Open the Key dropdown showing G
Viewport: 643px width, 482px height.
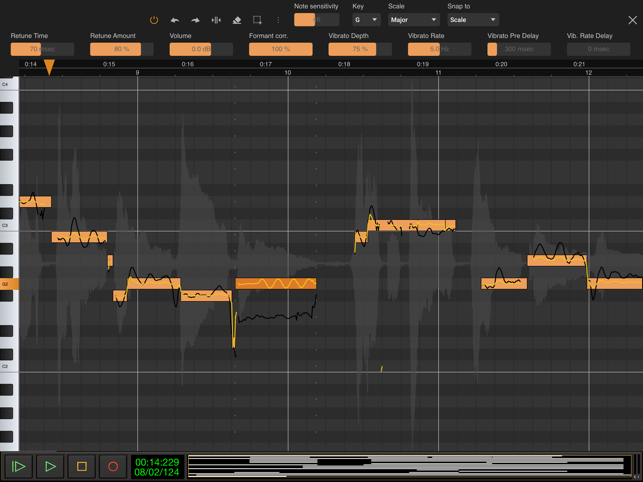[x=366, y=20]
